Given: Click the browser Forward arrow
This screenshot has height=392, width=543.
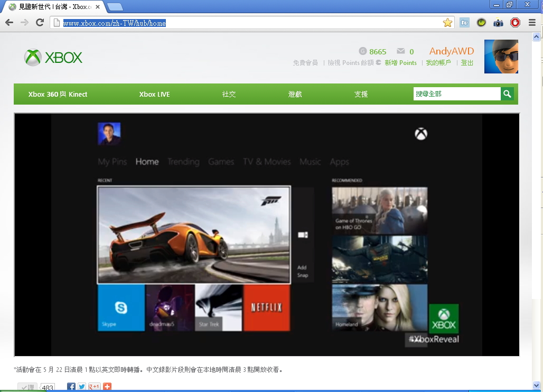Looking at the screenshot, I should [24, 23].
